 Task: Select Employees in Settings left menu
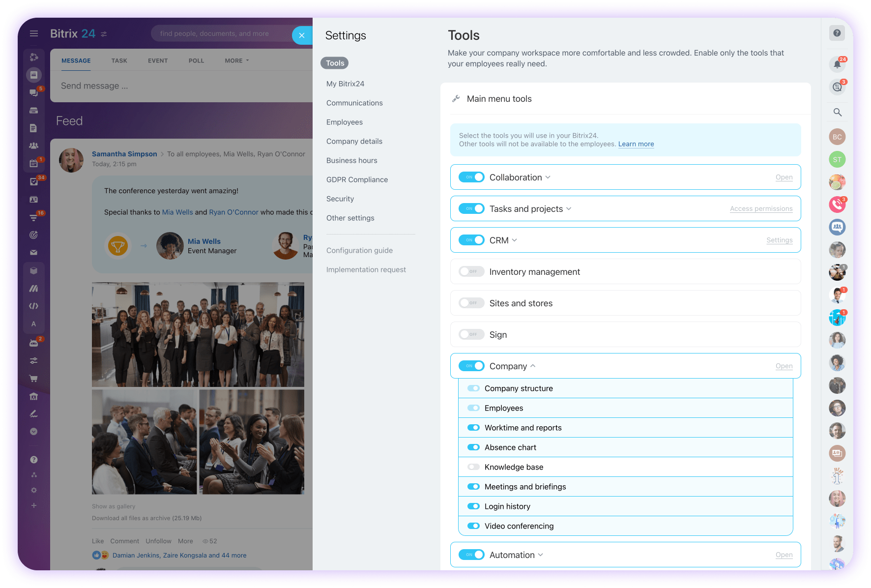pos(345,122)
